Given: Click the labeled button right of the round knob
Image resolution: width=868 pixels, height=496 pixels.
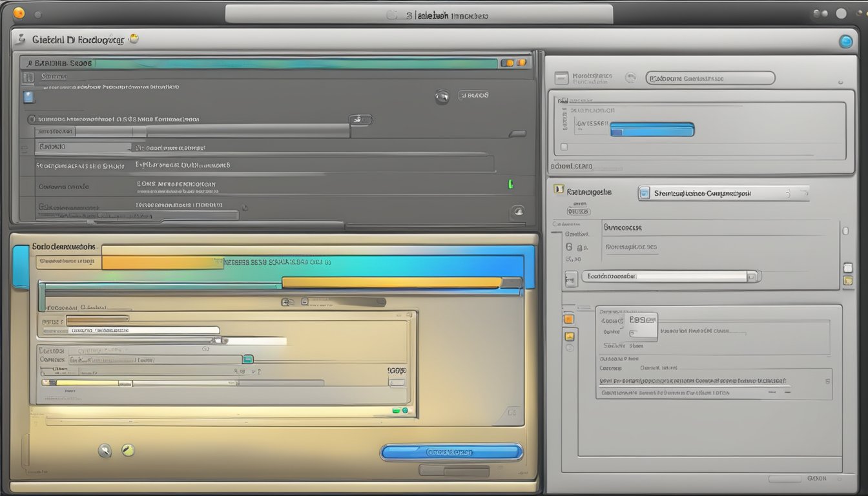Looking at the screenshot, I should pyautogui.click(x=473, y=95).
